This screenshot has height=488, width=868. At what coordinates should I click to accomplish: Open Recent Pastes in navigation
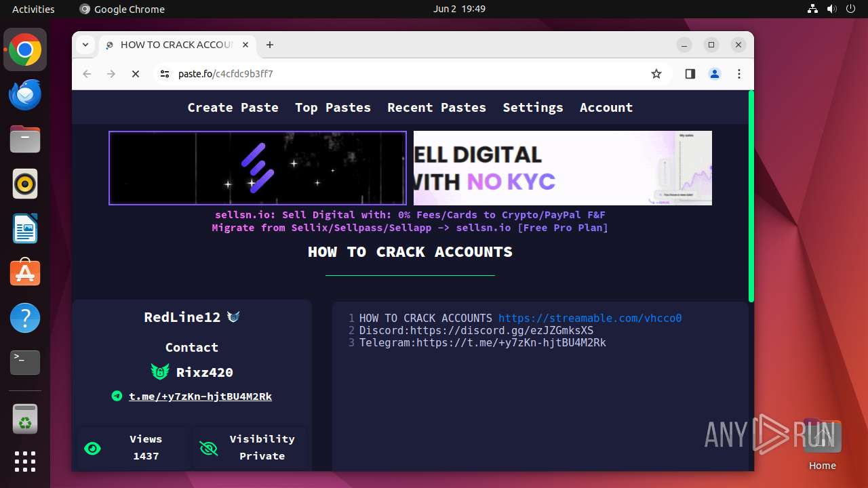437,107
